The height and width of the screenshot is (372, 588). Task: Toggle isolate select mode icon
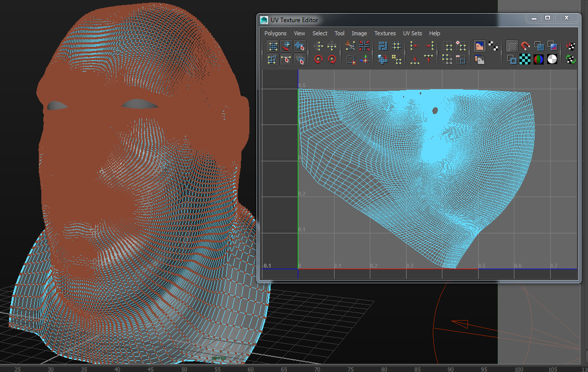pyautogui.click(x=447, y=46)
